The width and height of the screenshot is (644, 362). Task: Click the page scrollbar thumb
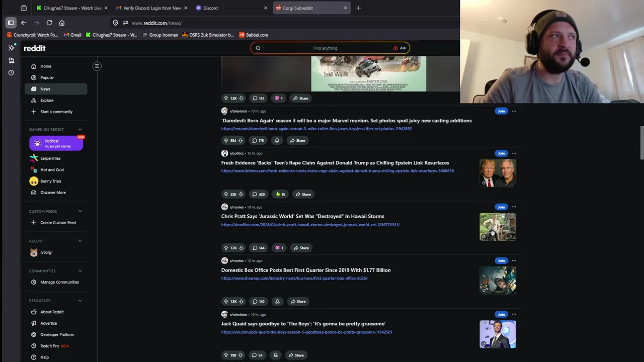coord(641,143)
